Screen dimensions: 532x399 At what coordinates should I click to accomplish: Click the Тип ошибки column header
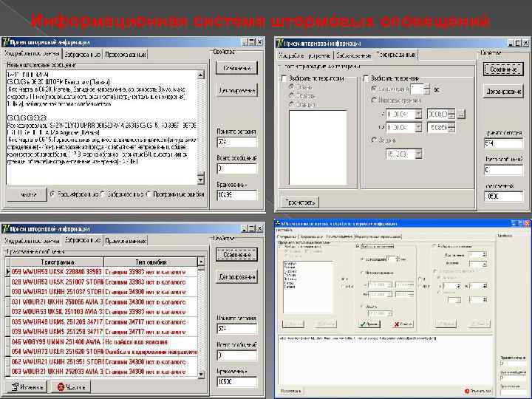(151, 262)
